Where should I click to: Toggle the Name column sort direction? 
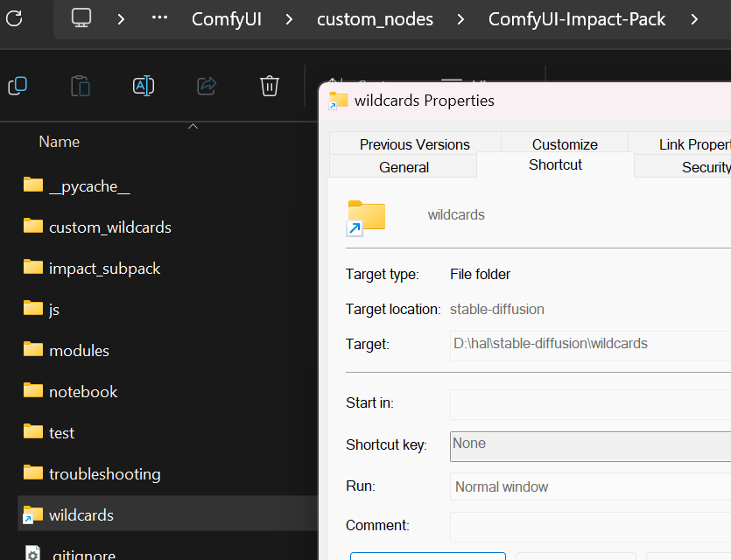point(59,141)
